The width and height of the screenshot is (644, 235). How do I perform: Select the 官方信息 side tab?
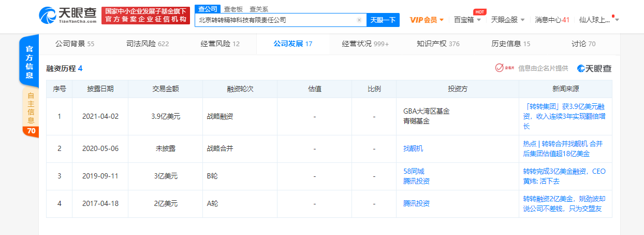(30, 61)
